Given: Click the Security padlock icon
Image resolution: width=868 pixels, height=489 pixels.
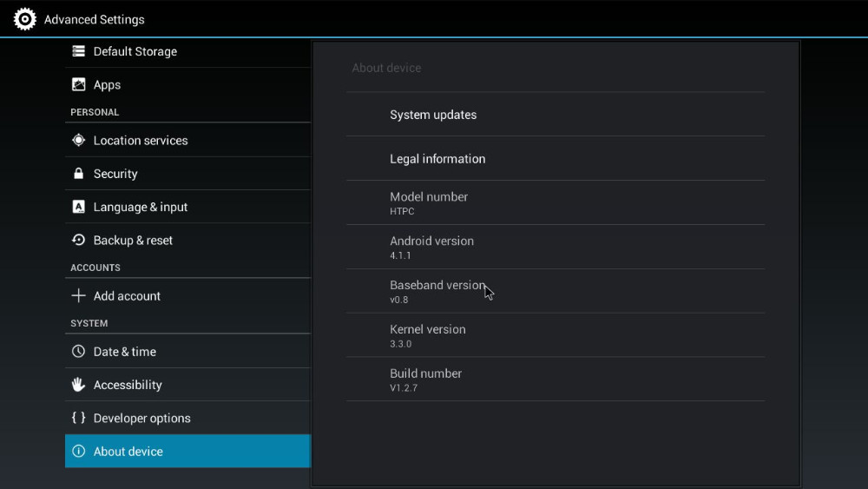Looking at the screenshot, I should click(x=79, y=174).
